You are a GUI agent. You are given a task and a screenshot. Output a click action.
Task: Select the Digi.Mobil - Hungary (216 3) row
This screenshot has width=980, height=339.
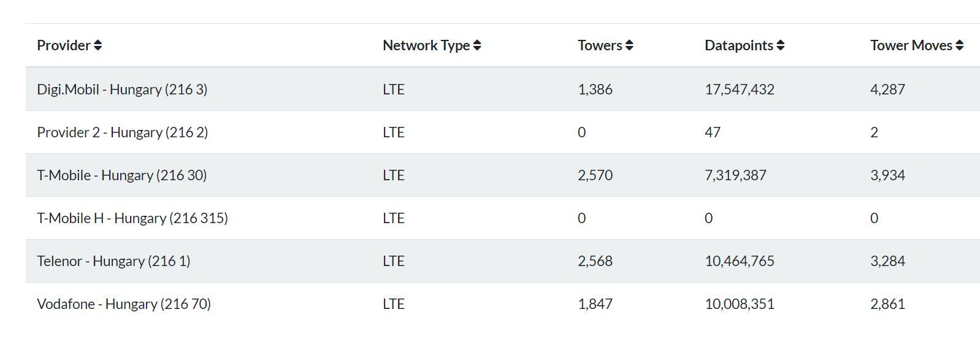122,90
